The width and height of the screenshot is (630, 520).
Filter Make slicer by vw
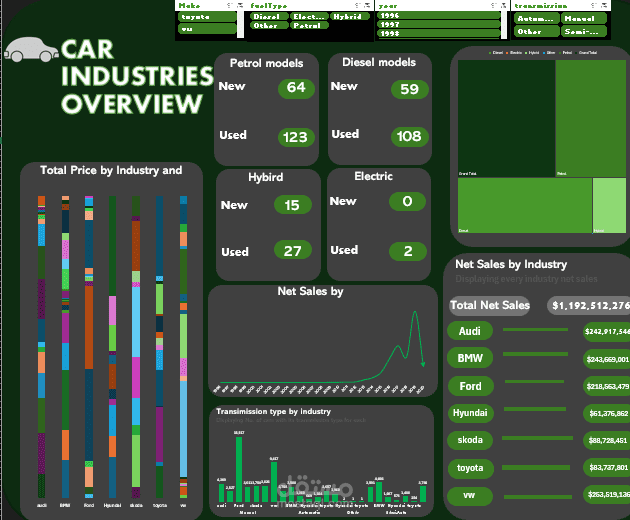(x=207, y=29)
